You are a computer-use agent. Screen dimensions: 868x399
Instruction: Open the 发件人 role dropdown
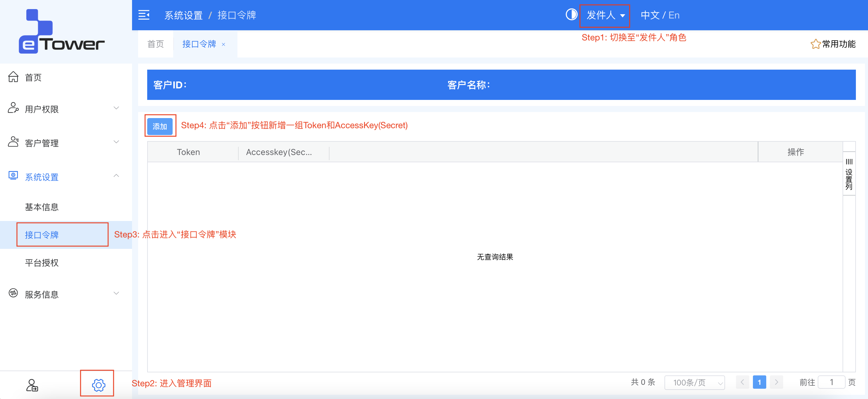click(x=605, y=15)
